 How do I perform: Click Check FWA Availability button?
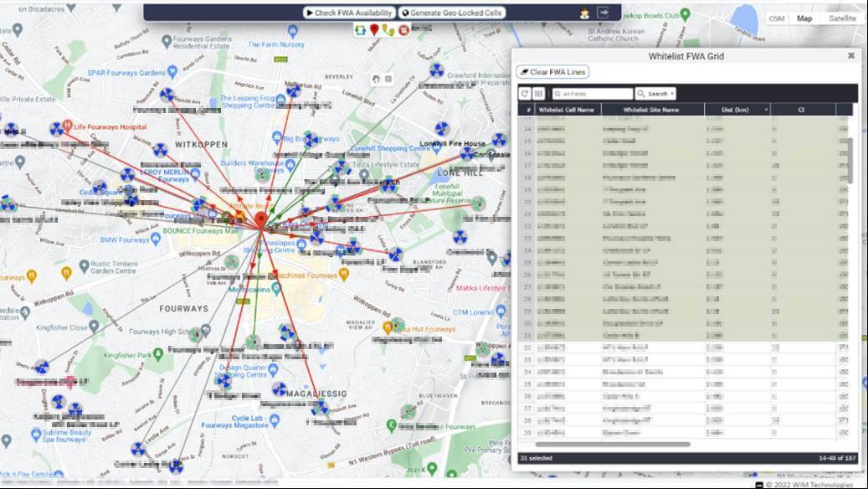[349, 13]
